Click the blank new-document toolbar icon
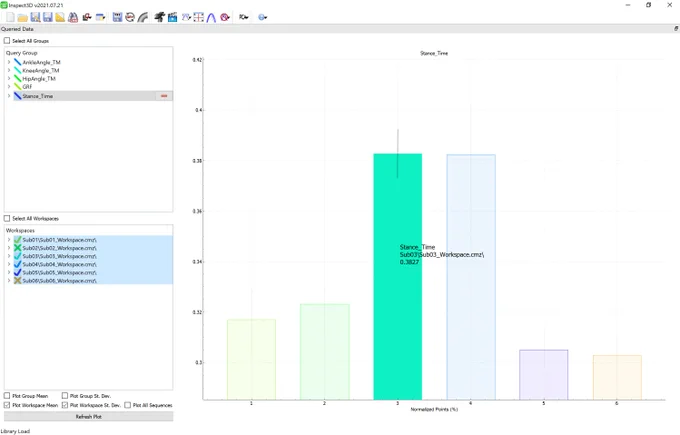 (10, 17)
